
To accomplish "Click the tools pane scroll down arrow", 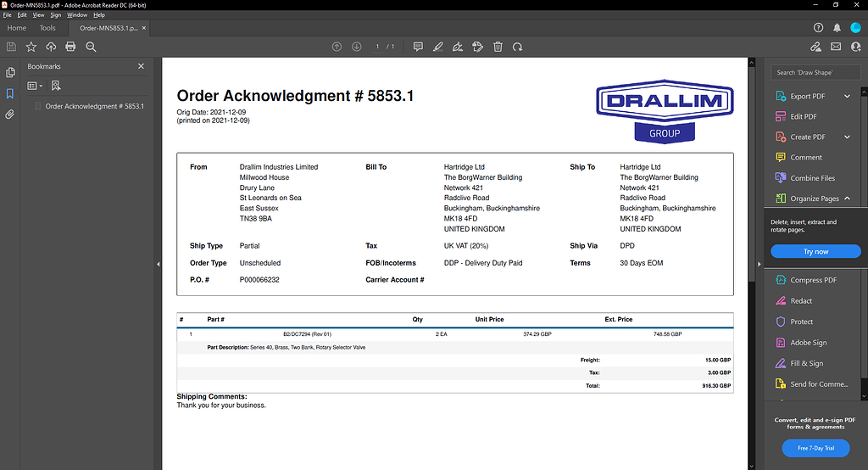I will coord(864,397).
